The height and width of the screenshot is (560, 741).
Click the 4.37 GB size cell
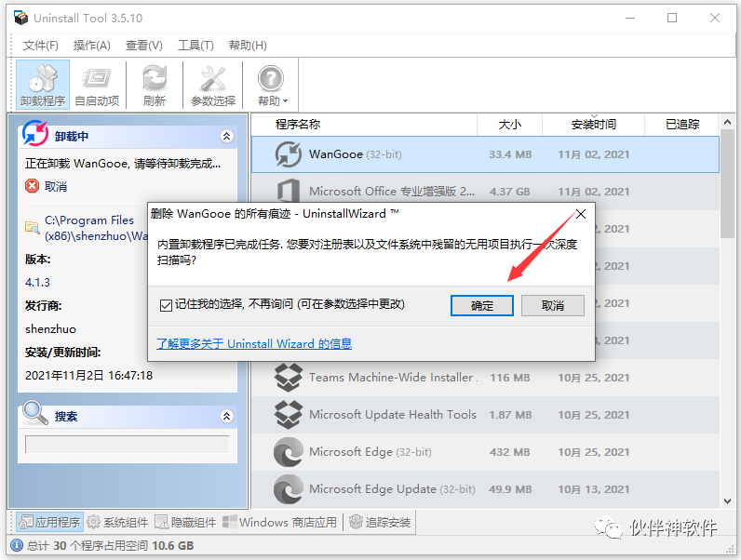(x=509, y=192)
